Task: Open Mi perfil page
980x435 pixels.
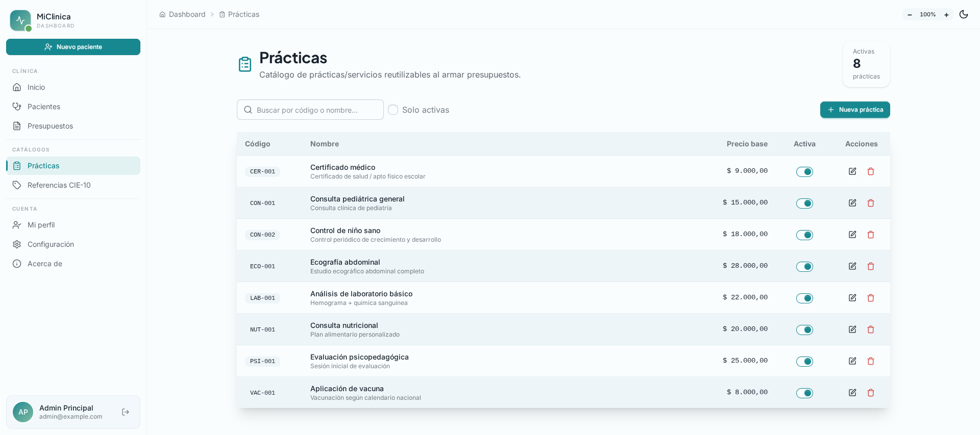Action: click(73, 225)
